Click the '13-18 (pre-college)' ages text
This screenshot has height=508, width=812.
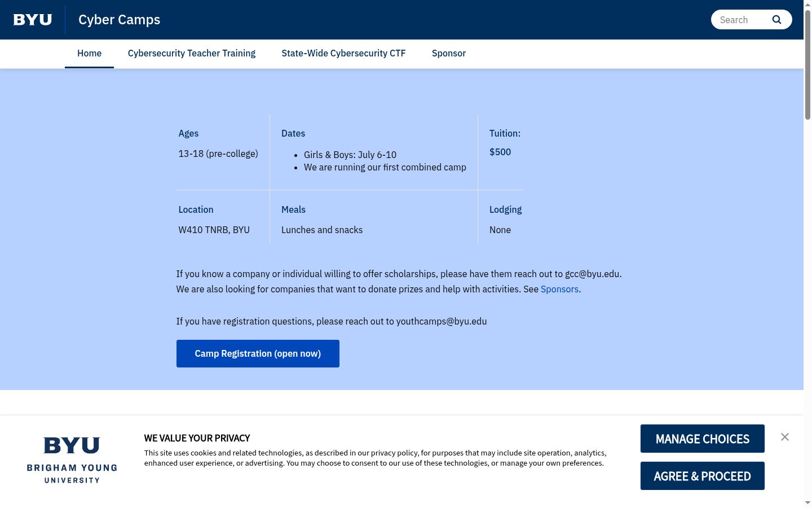(218, 154)
